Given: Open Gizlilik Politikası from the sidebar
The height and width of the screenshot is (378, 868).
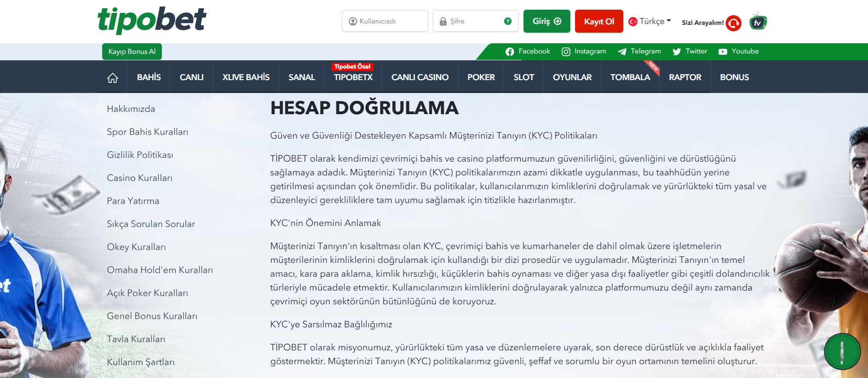Looking at the screenshot, I should pyautogui.click(x=140, y=155).
